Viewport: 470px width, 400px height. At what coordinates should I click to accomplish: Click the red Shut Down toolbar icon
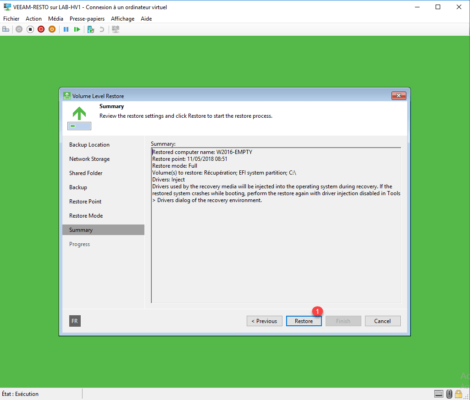[x=41, y=29]
